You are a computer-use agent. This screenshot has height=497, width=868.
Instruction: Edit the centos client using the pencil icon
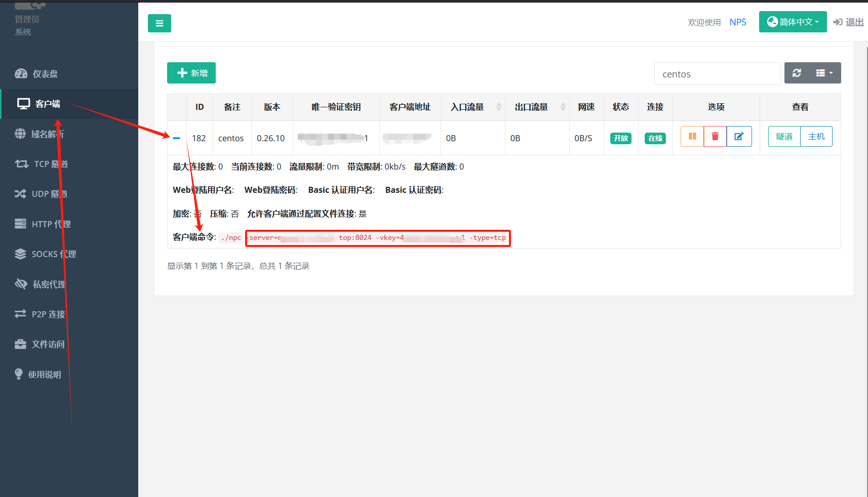(x=739, y=136)
